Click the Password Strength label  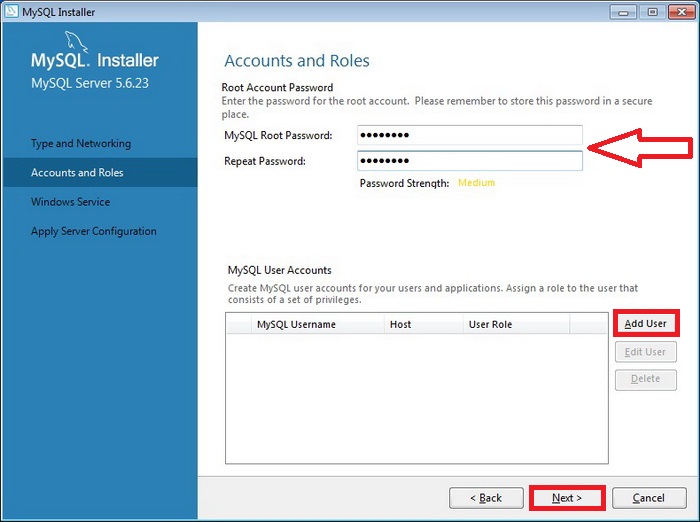[404, 183]
